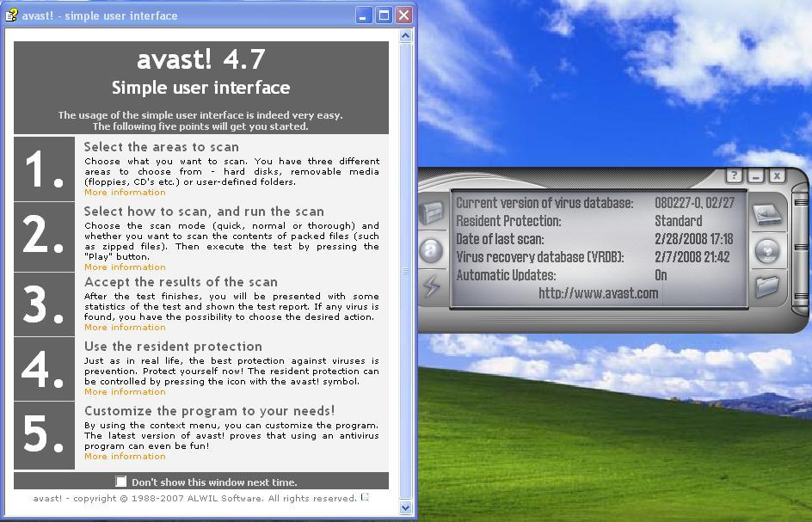
Task: Close the avast! player panel
Action: 777,176
